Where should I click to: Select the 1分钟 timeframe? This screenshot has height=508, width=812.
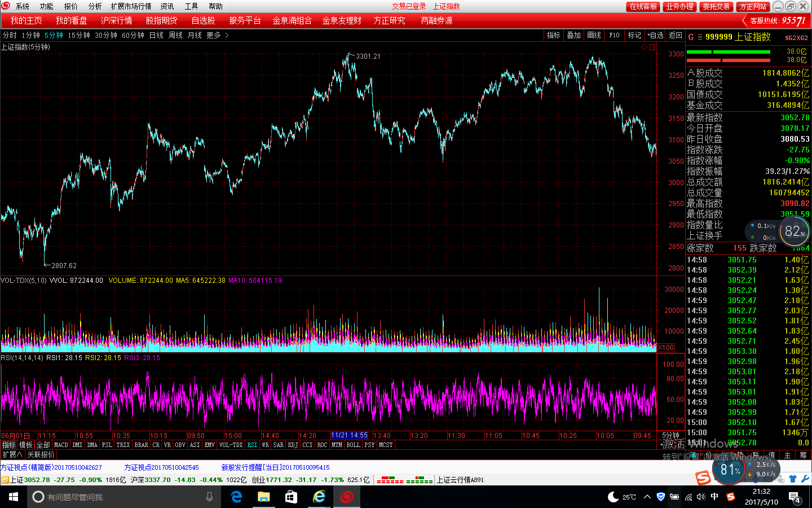coord(30,35)
